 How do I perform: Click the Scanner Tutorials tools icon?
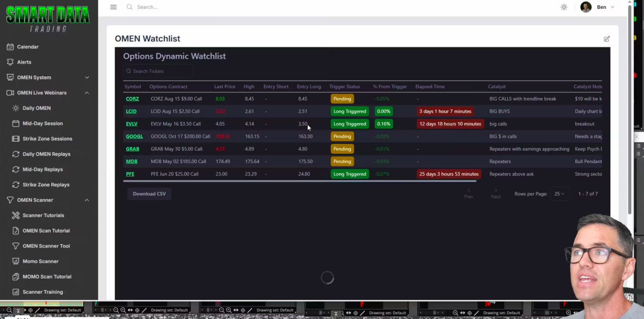pos(16,215)
